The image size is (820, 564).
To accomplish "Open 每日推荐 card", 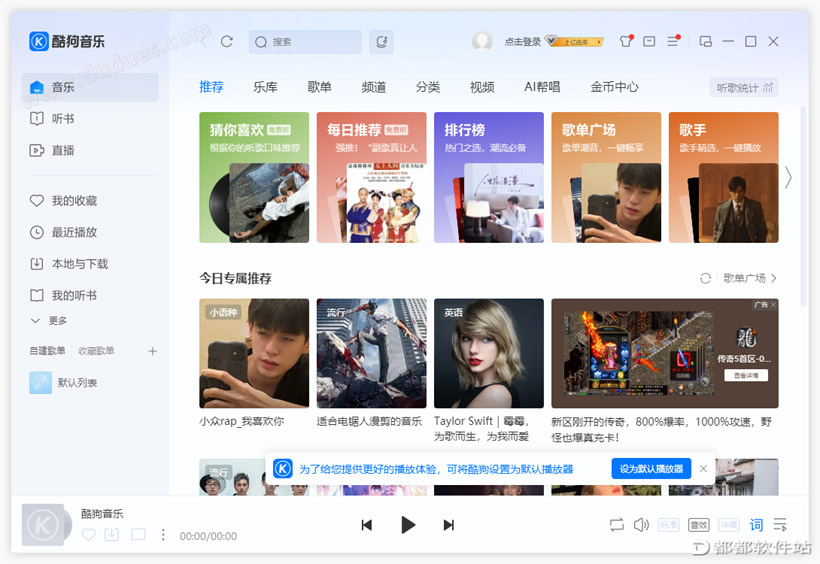I will point(371,177).
